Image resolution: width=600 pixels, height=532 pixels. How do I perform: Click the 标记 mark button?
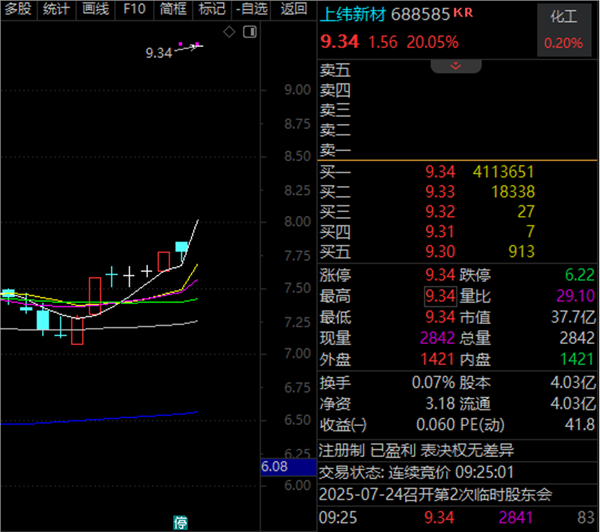pyautogui.click(x=212, y=9)
